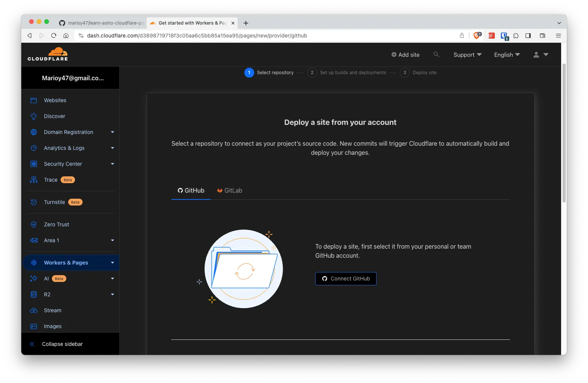Click the Security Center icon
This screenshot has height=383, width=588.
point(34,164)
